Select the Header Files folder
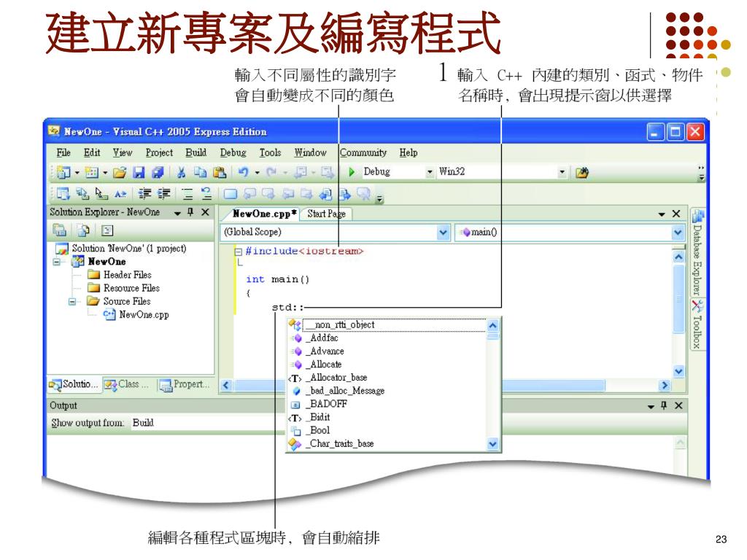The height and width of the screenshot is (560, 747). coord(127,275)
